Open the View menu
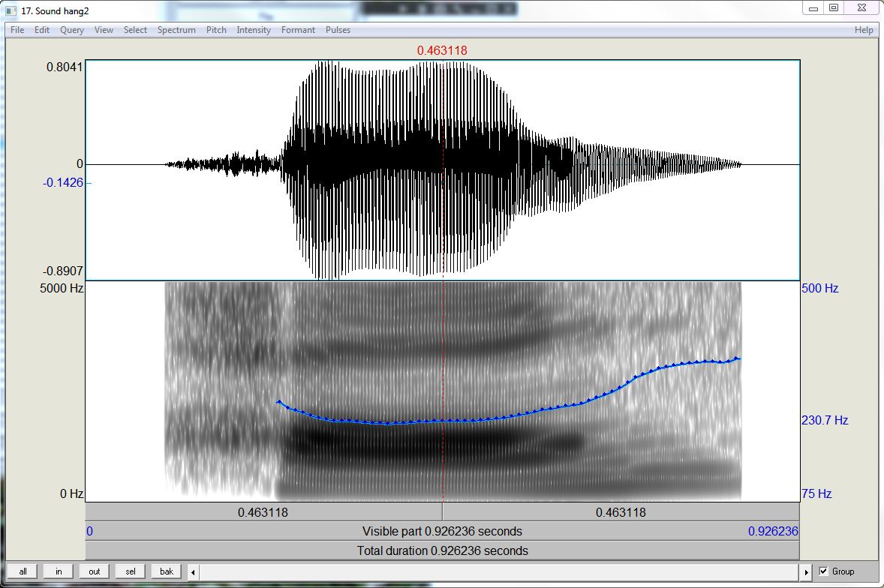Screen dimensions: 884x588 (104, 30)
